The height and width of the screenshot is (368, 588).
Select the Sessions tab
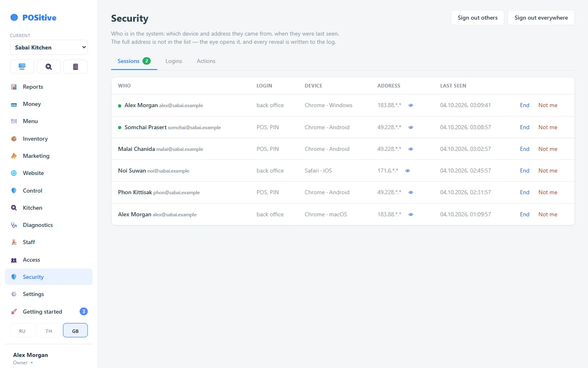click(134, 61)
